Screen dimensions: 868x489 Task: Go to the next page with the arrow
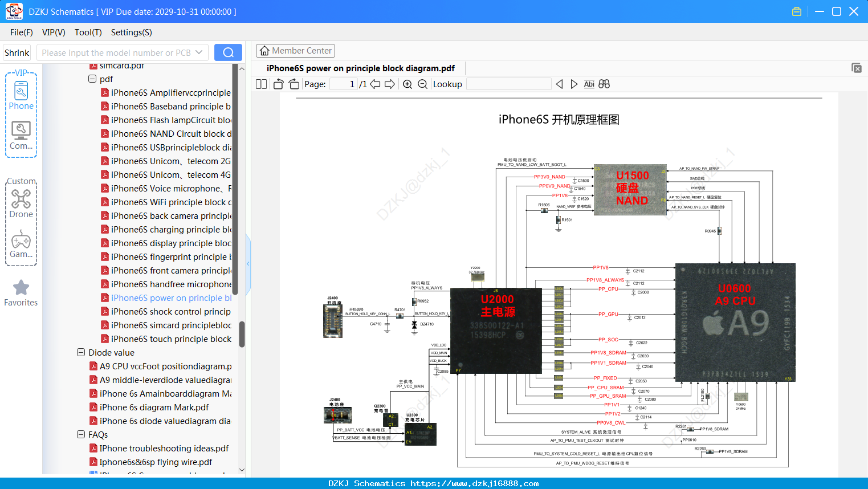pos(390,84)
